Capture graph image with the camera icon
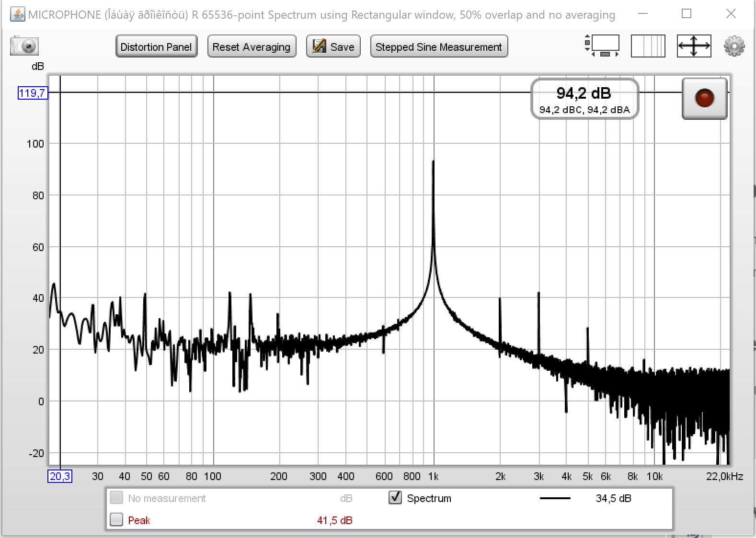756x538 pixels. tap(24, 46)
